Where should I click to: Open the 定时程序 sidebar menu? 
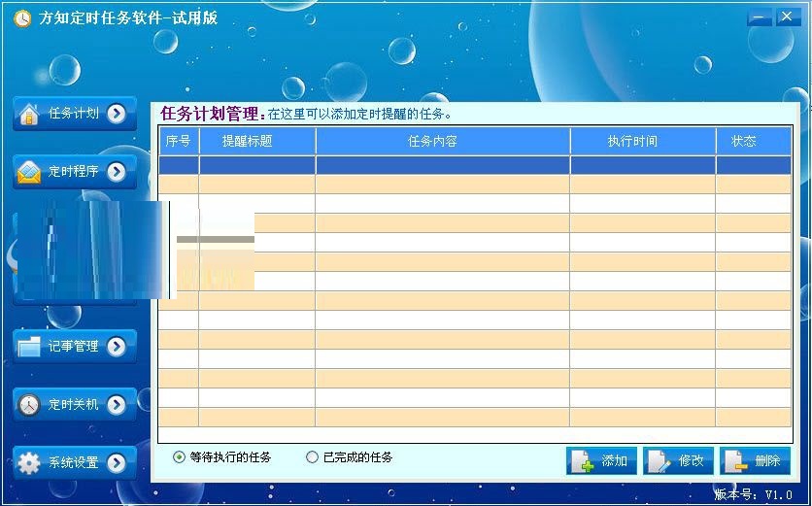pos(75,172)
